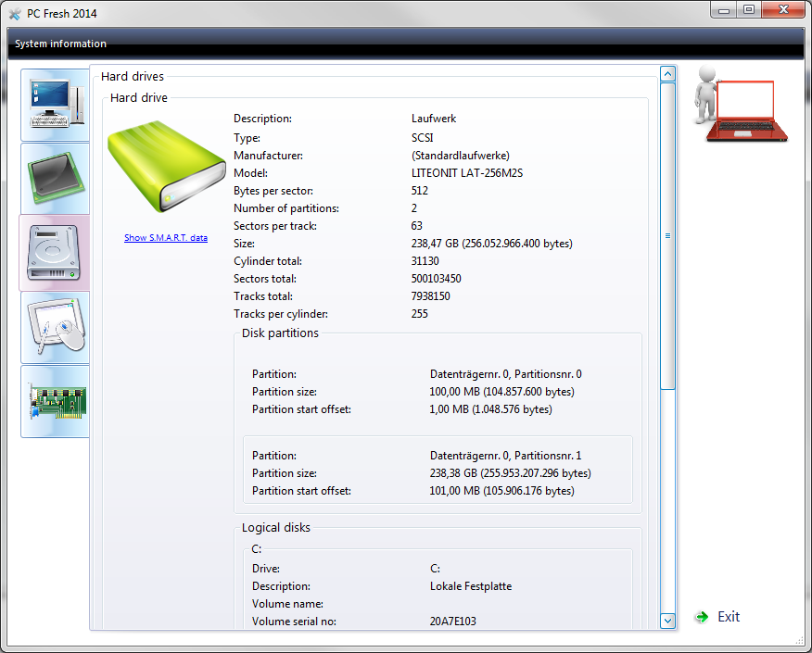Click the laptop figure illustration
Image resolution: width=812 pixels, height=653 pixels.
741,104
